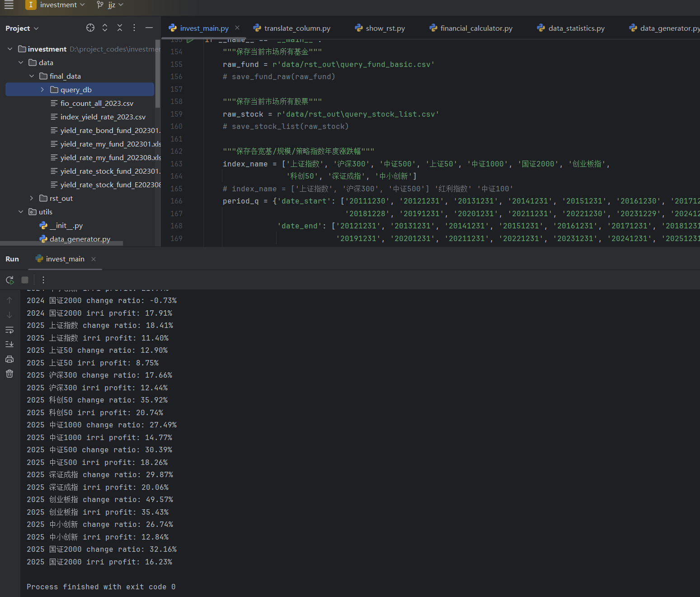
Task: Expand the query_db folder
Action: pos(42,90)
